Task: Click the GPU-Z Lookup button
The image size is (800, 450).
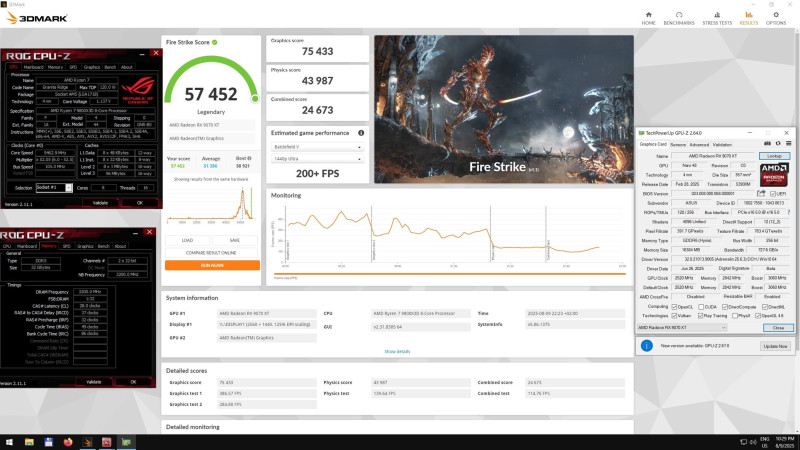Action: (x=774, y=156)
